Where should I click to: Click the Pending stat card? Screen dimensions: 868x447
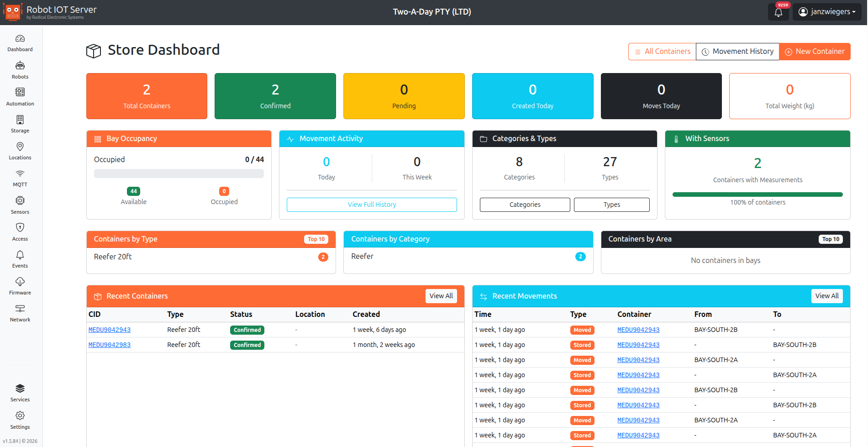[x=404, y=96]
